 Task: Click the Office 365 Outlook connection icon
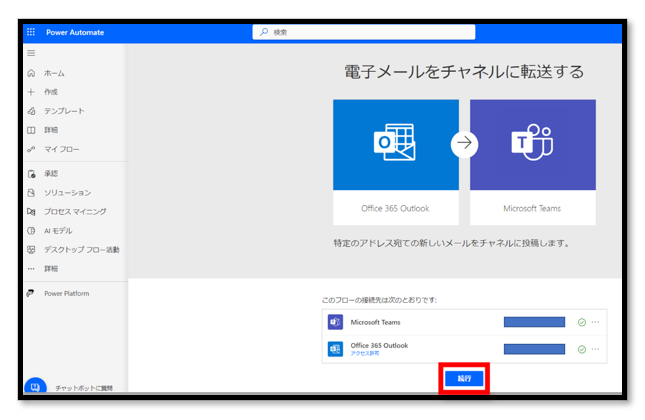click(x=335, y=349)
